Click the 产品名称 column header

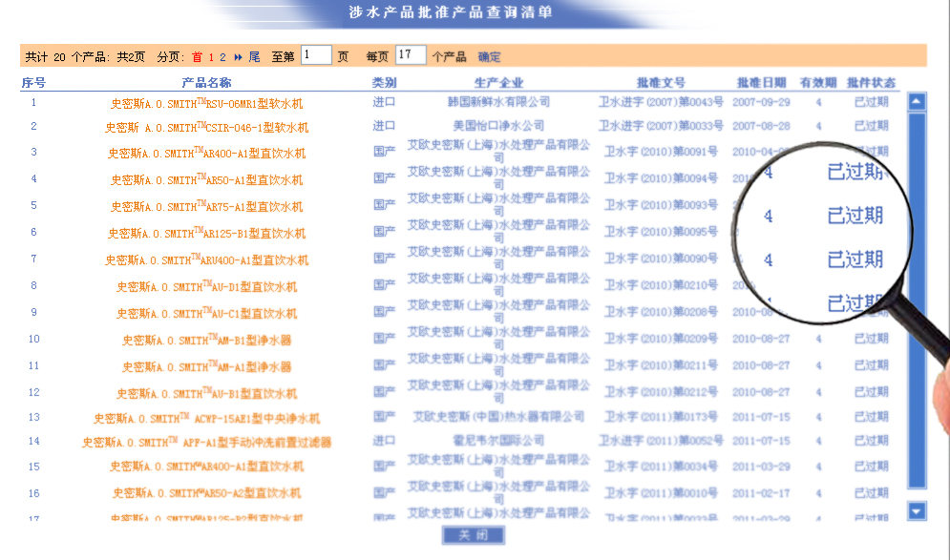(206, 82)
